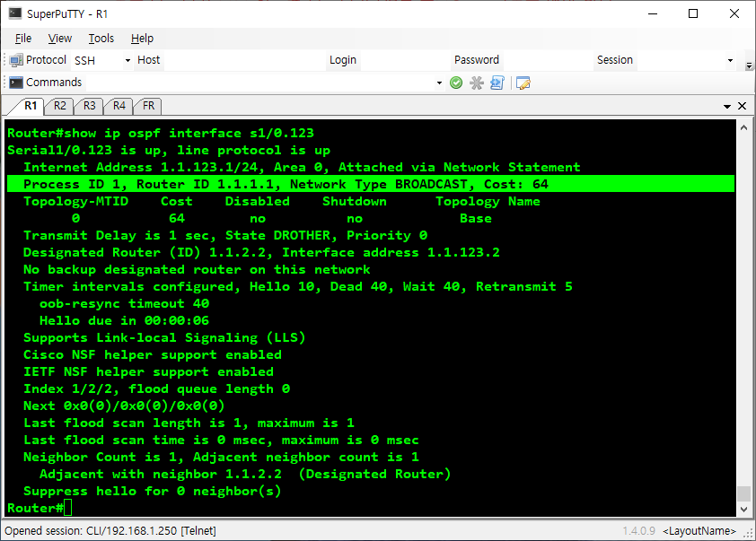Click the Commands terminal icon
This screenshot has height=541, width=756.
(x=16, y=83)
